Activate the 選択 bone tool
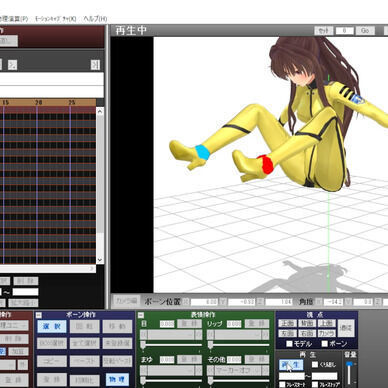Image resolution: width=388 pixels, height=388 pixels. [52, 327]
